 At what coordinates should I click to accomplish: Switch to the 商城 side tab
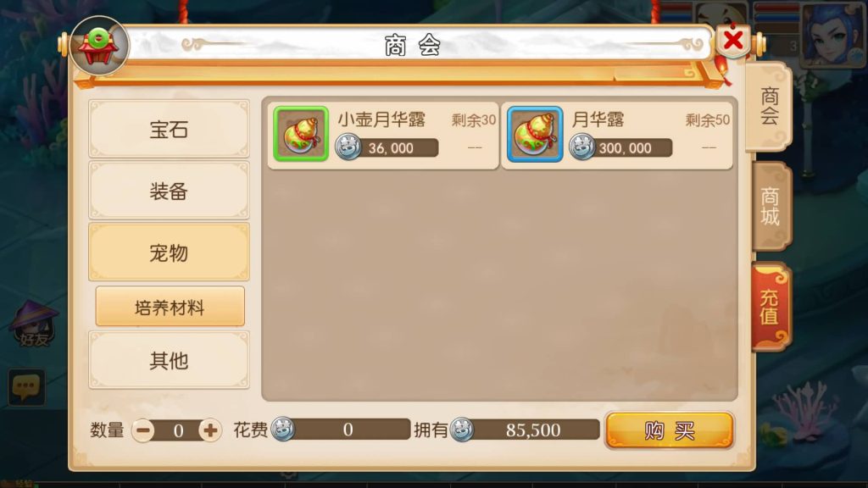pyautogui.click(x=771, y=207)
